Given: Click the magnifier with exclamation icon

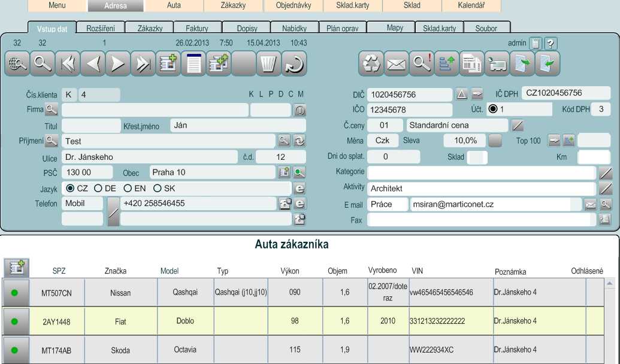Looking at the screenshot, I should 422,63.
